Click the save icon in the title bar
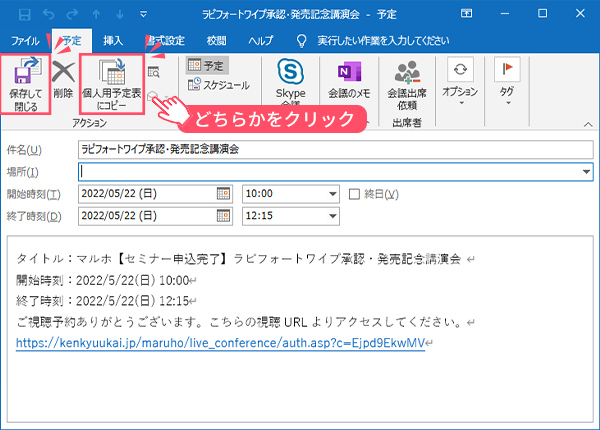Image resolution: width=600 pixels, height=430 pixels. 24,15
